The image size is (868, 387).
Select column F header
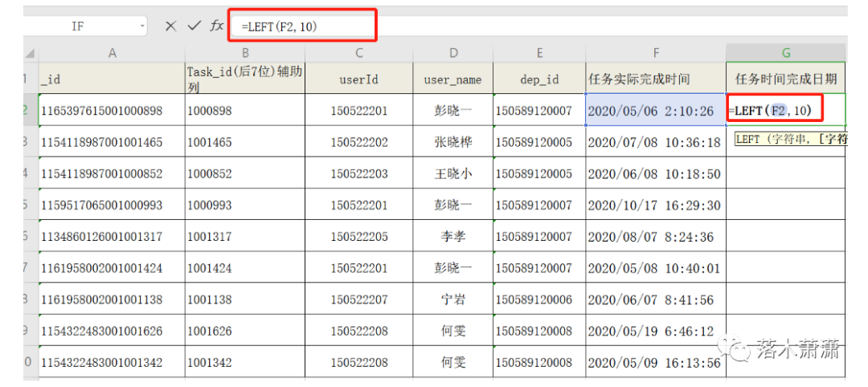pos(656,53)
